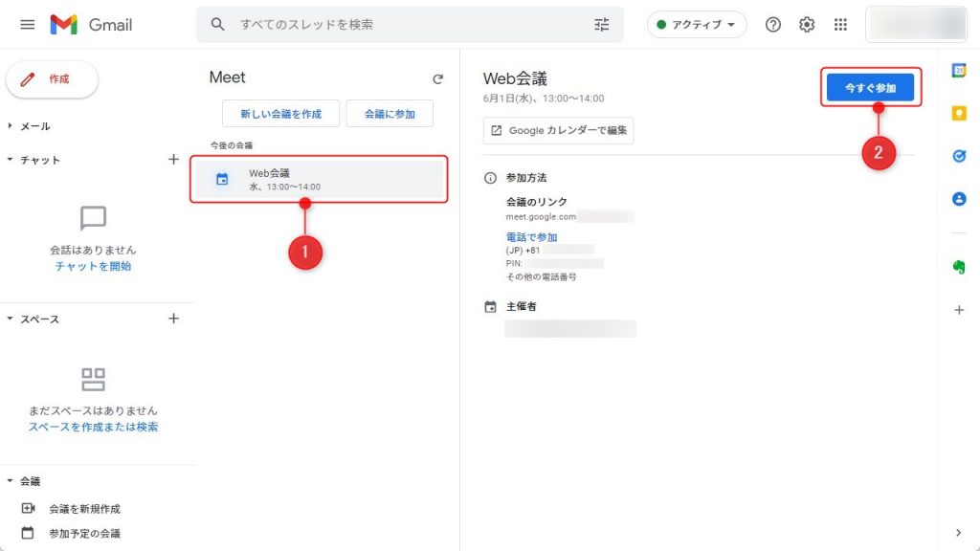980x551 pixels.
Task: Click the Gmail logo
Action: pos(91,24)
